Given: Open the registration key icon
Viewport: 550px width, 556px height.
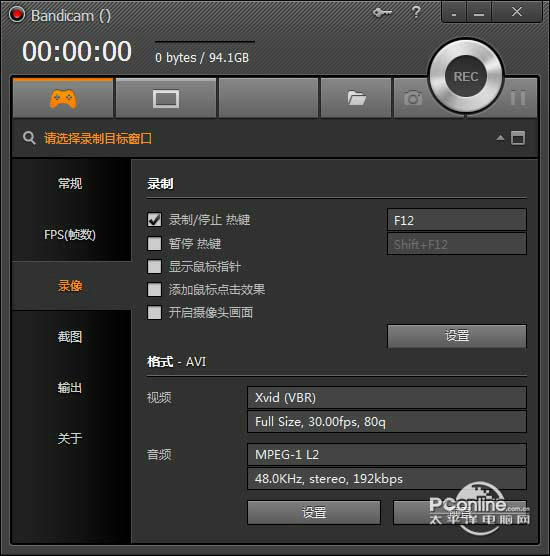Looking at the screenshot, I should (382, 13).
